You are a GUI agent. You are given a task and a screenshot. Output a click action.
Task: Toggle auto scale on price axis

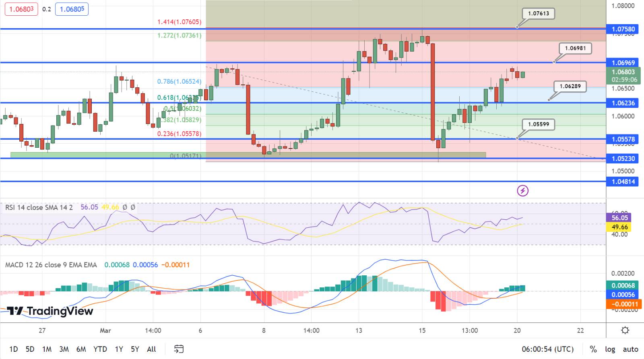[630, 349]
